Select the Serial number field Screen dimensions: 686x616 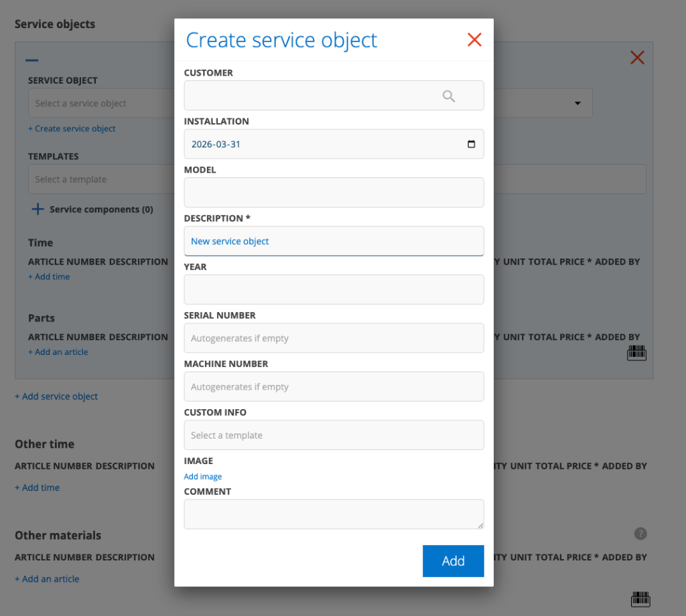click(x=334, y=338)
